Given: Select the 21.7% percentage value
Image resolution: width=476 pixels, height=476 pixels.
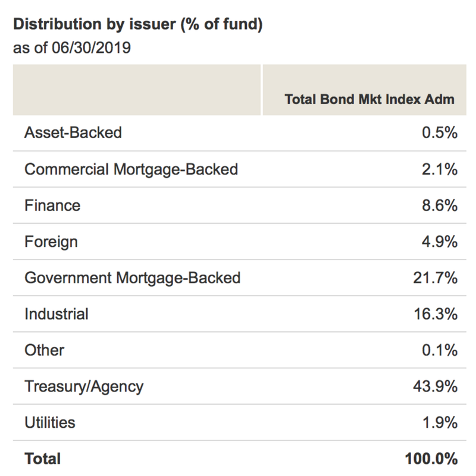Looking at the screenshot, I should [x=436, y=278].
